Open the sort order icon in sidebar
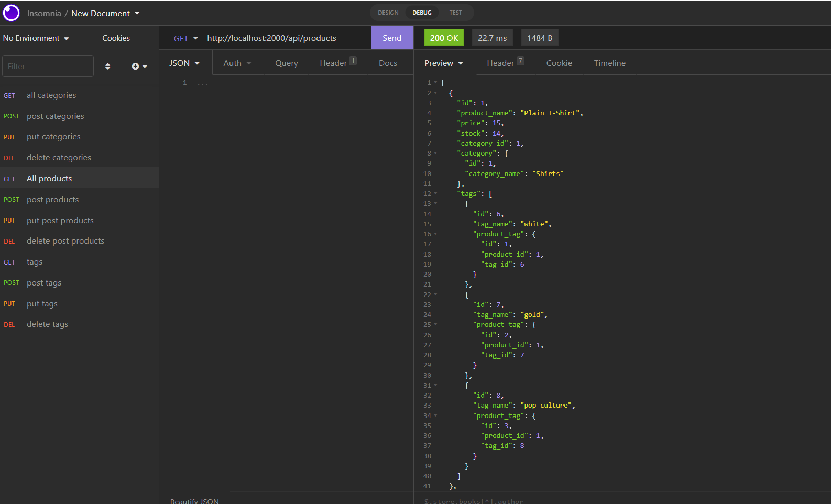 [x=107, y=67]
